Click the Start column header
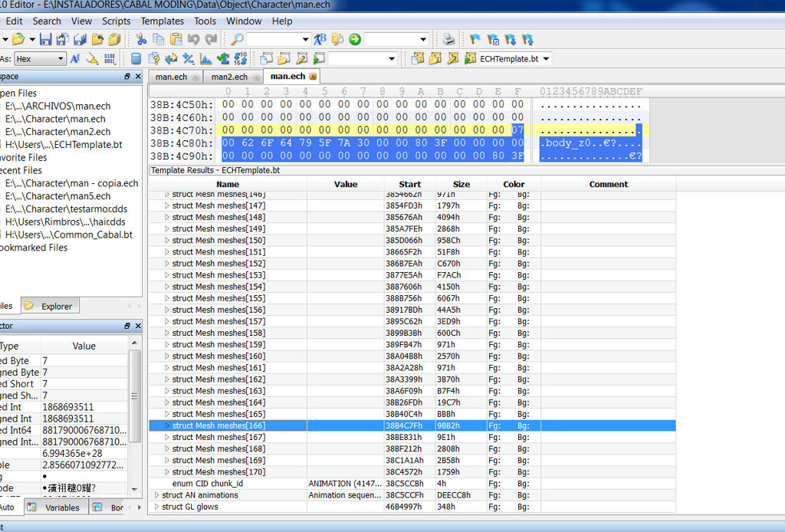Viewport: 785px width, 532px height. tap(409, 184)
